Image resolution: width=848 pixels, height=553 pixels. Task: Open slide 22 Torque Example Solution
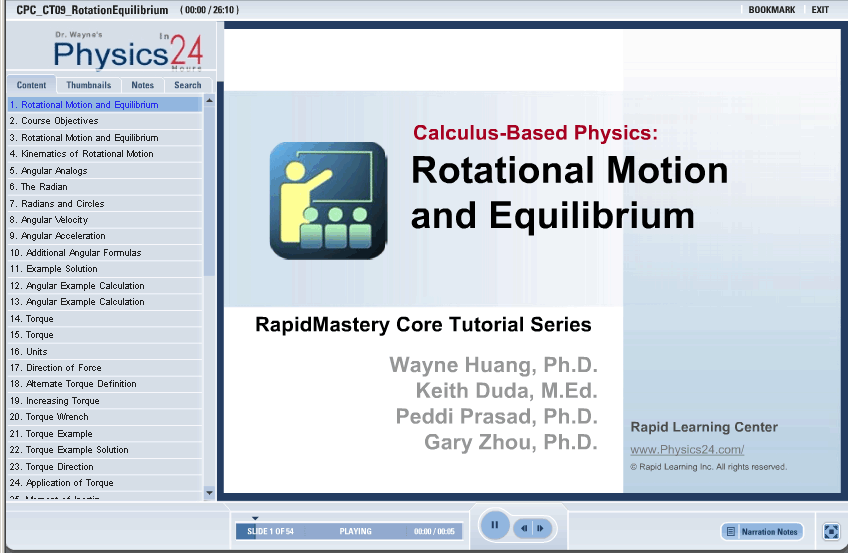tap(69, 450)
